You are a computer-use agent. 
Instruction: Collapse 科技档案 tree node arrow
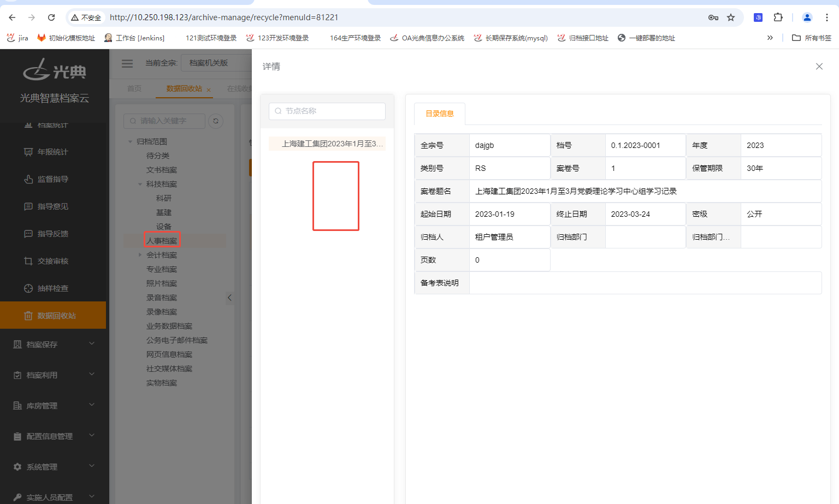pyautogui.click(x=140, y=184)
